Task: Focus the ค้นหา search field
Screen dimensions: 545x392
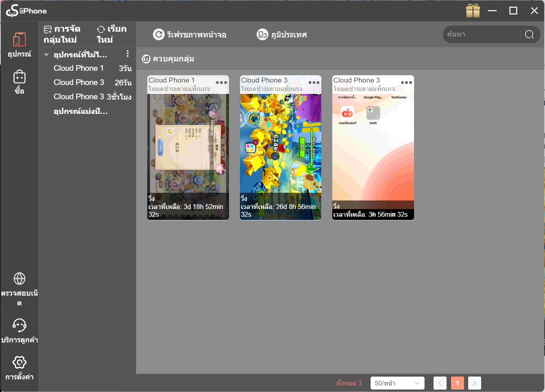Action: 482,35
